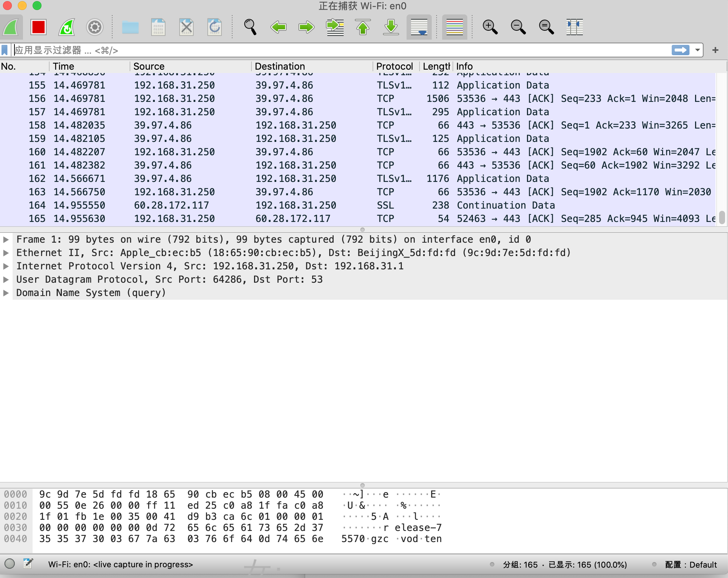The height and width of the screenshot is (578, 728).
Task: Open the find packet search tool
Action: [251, 27]
